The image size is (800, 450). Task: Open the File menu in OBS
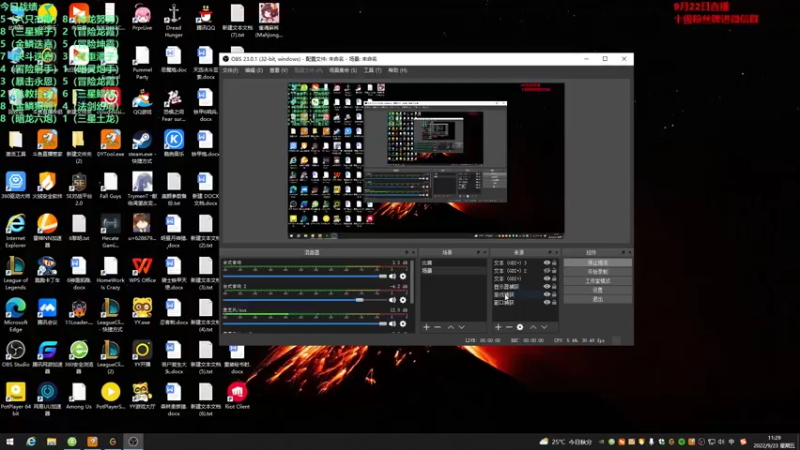pos(230,70)
